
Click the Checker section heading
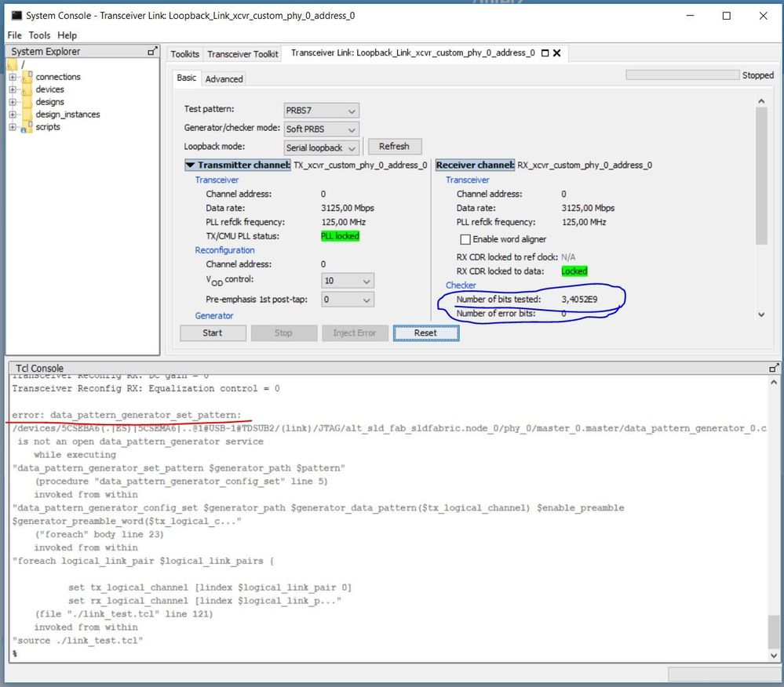point(461,285)
